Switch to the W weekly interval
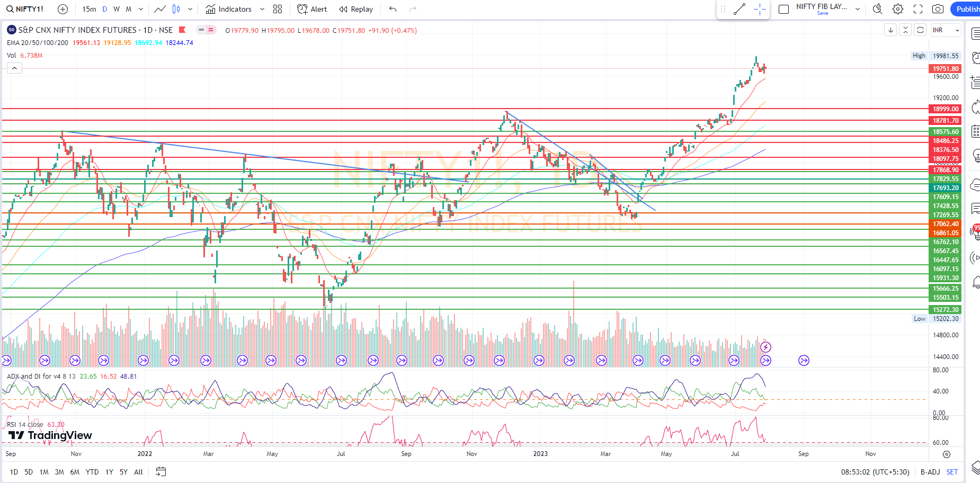The width and height of the screenshot is (980, 483). (x=117, y=9)
